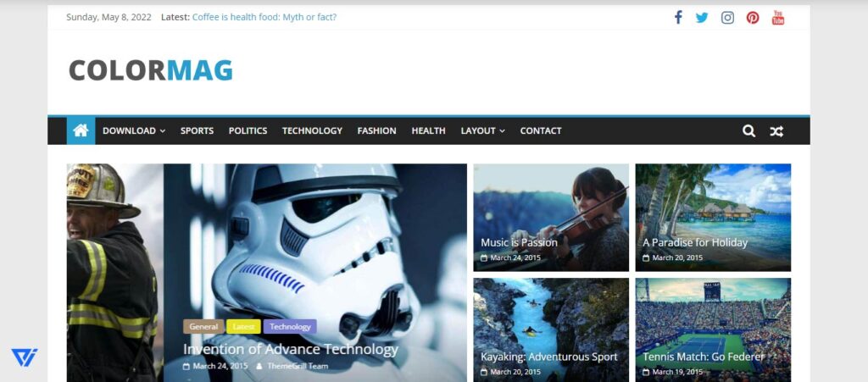Click the calendar icon beside March 24, 2015 on Invention post
The width and height of the screenshot is (868, 382).
186,366
